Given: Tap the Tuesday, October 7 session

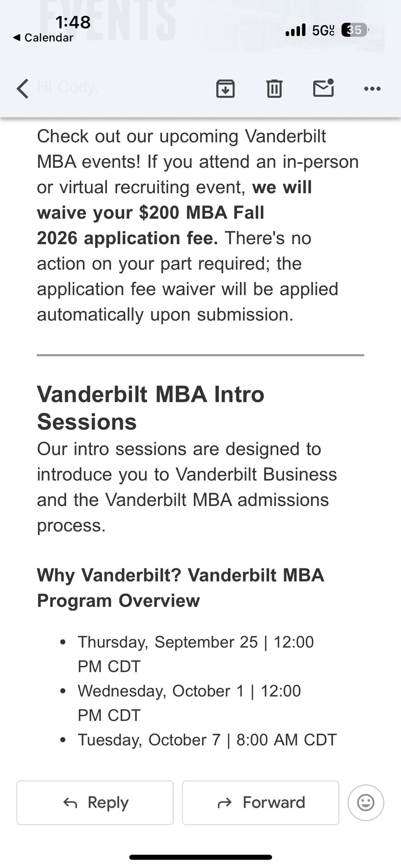Looking at the screenshot, I should [x=207, y=740].
